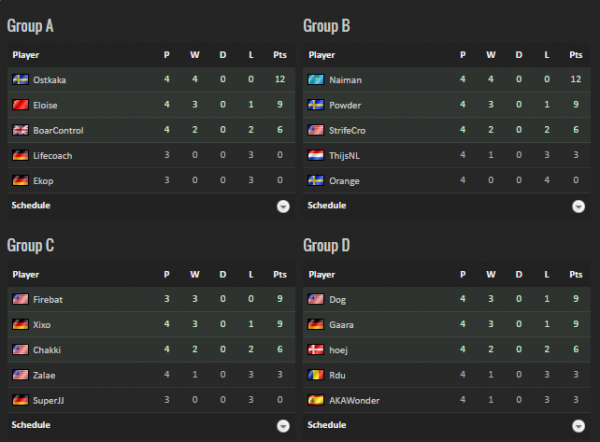Click the Kazakhstan flag beside Naiman
Image resolution: width=600 pixels, height=442 pixels.
[x=316, y=80]
